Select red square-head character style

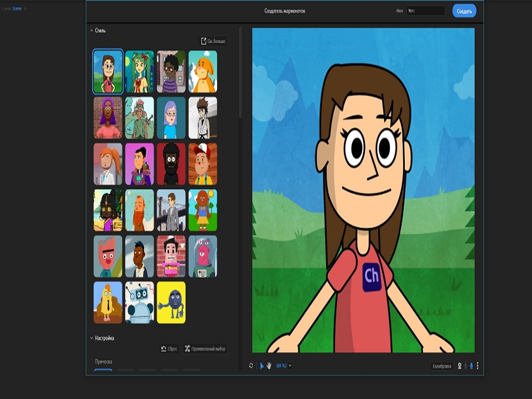click(108, 256)
